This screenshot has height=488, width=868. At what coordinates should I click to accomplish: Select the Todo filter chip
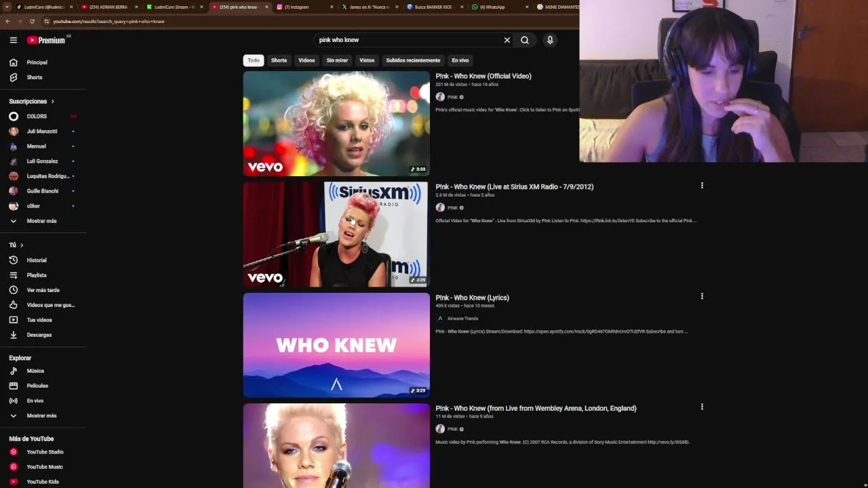click(x=254, y=60)
